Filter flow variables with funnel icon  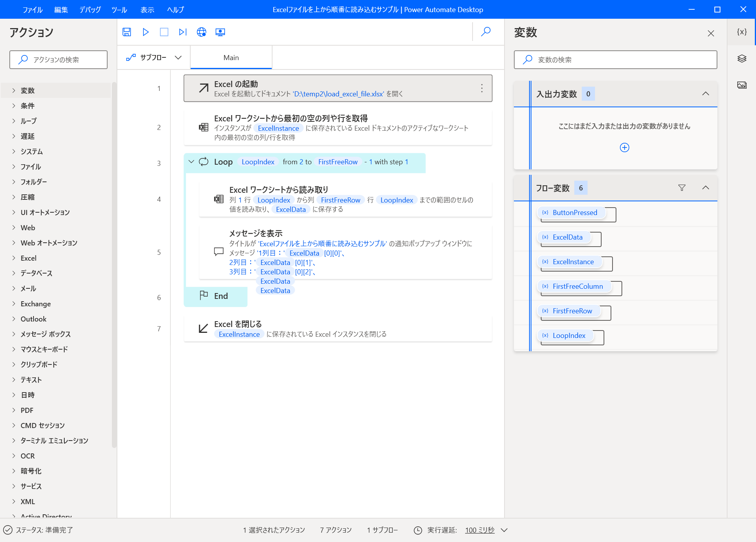pos(682,188)
